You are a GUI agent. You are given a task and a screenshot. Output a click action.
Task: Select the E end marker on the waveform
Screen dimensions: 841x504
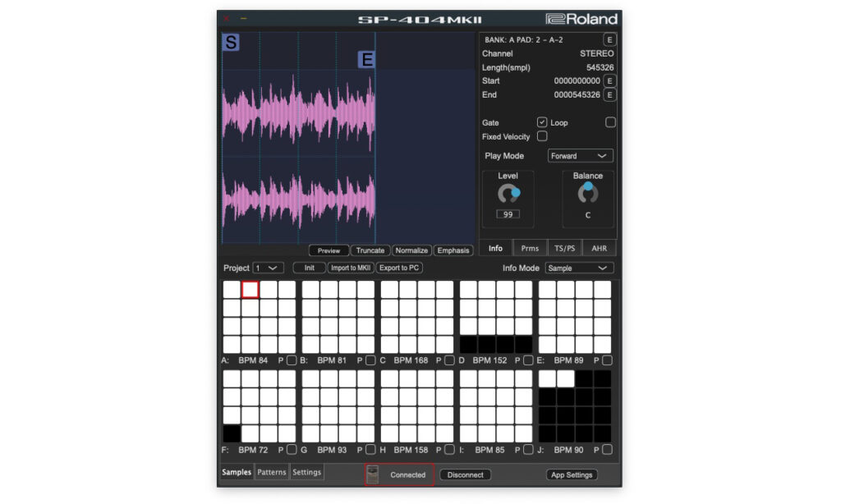(x=367, y=59)
